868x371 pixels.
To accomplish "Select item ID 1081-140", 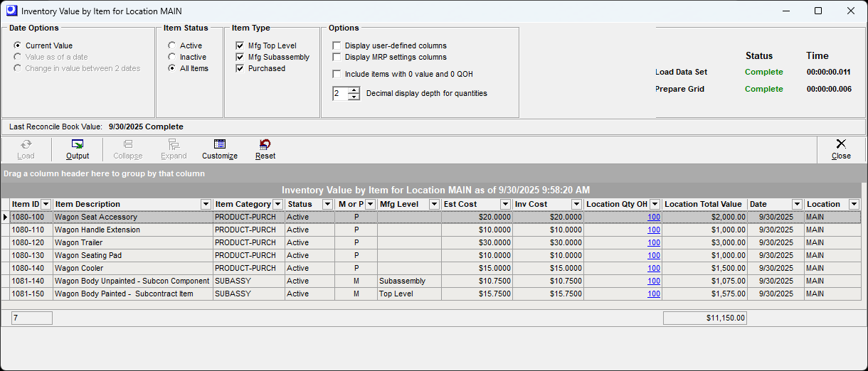I will coord(31,281).
